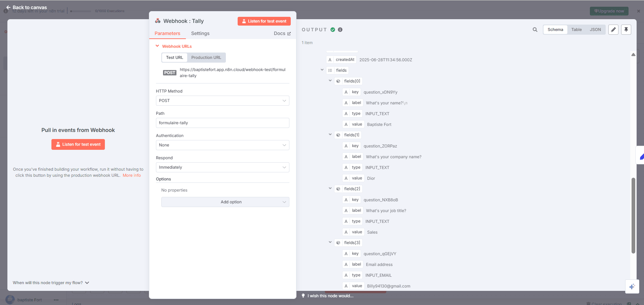Click the POST method badge
This screenshot has height=305, width=644.
pos(169,73)
